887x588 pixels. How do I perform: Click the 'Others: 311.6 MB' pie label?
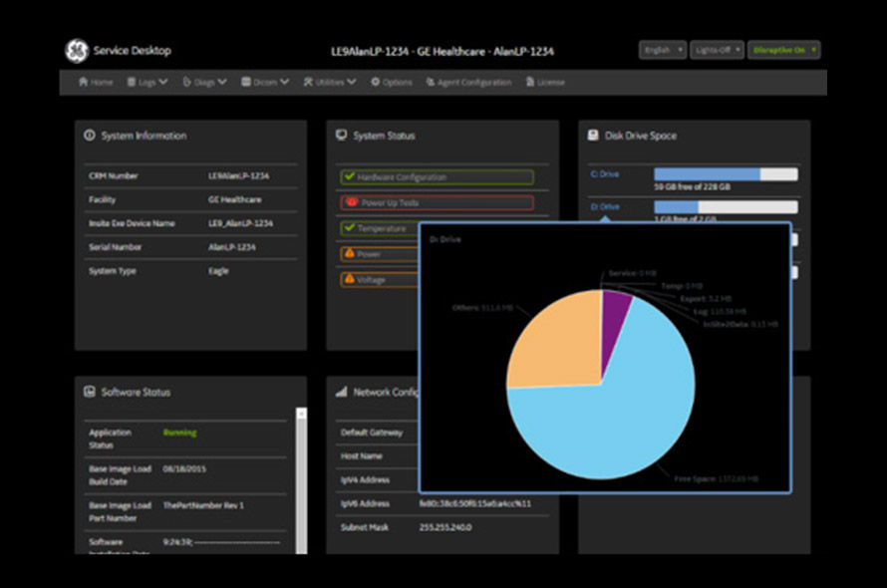tap(482, 308)
